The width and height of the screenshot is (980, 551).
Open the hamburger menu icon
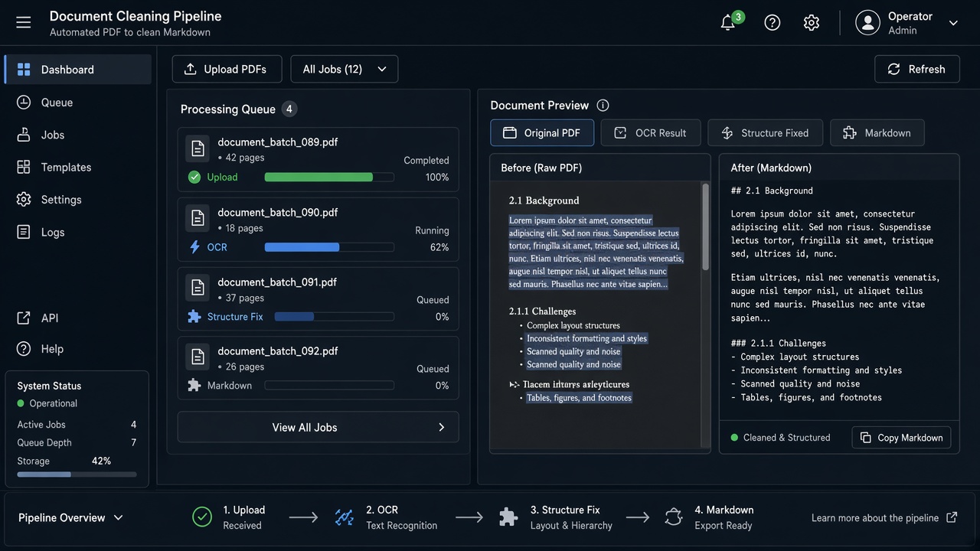click(24, 22)
